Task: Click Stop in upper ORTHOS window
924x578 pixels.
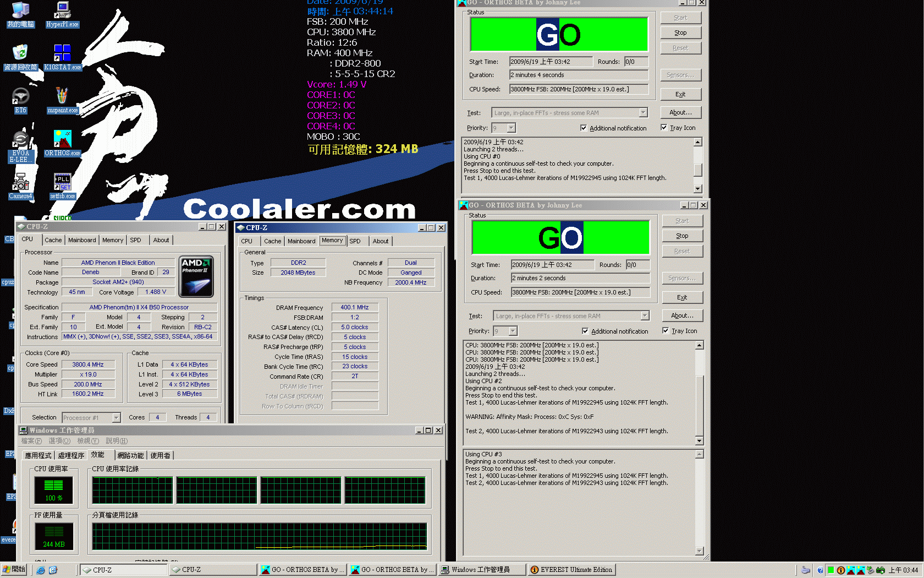Action: coord(680,32)
